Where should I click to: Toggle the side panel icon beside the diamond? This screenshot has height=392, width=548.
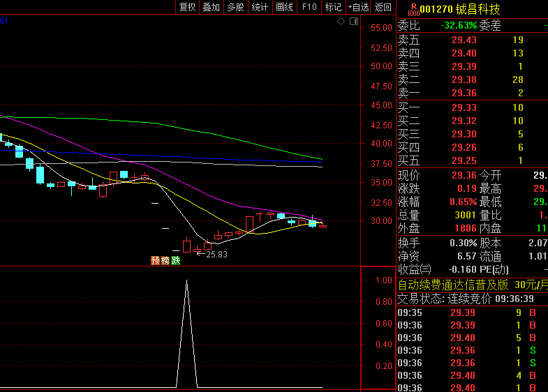point(353,22)
